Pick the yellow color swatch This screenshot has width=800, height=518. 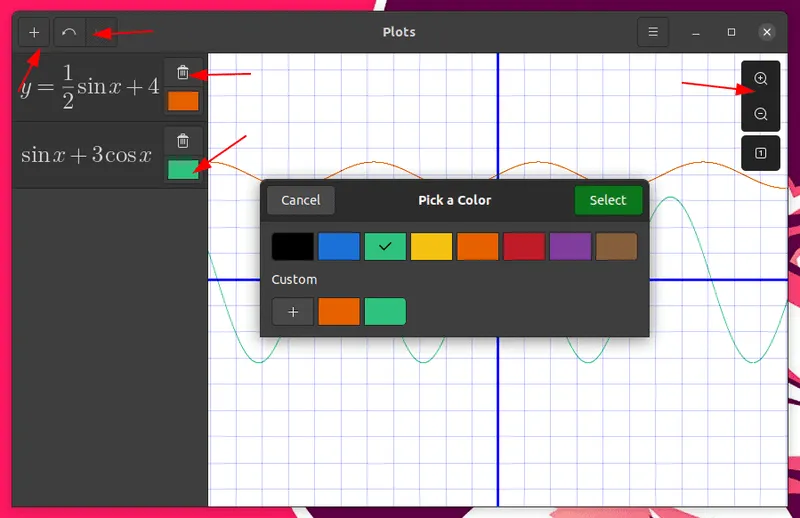click(x=431, y=246)
